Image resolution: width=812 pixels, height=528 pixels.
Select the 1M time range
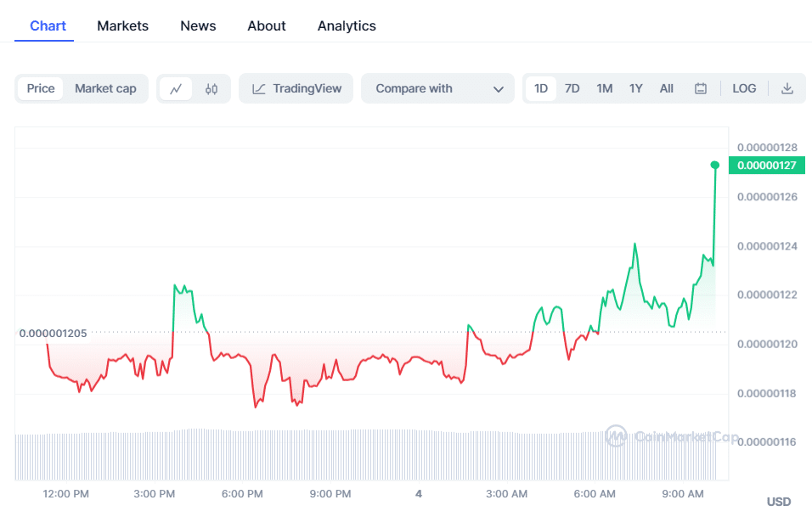(x=605, y=88)
